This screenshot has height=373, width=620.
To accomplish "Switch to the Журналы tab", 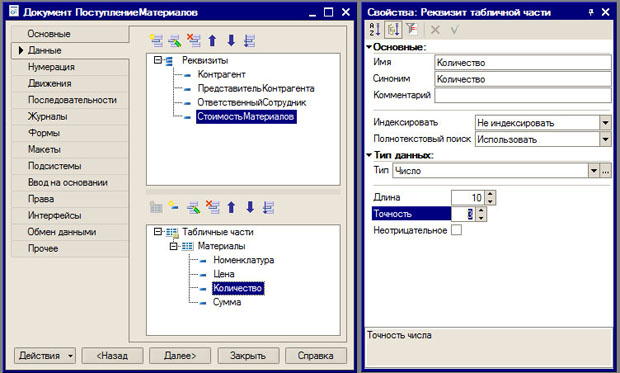I will coord(70,117).
